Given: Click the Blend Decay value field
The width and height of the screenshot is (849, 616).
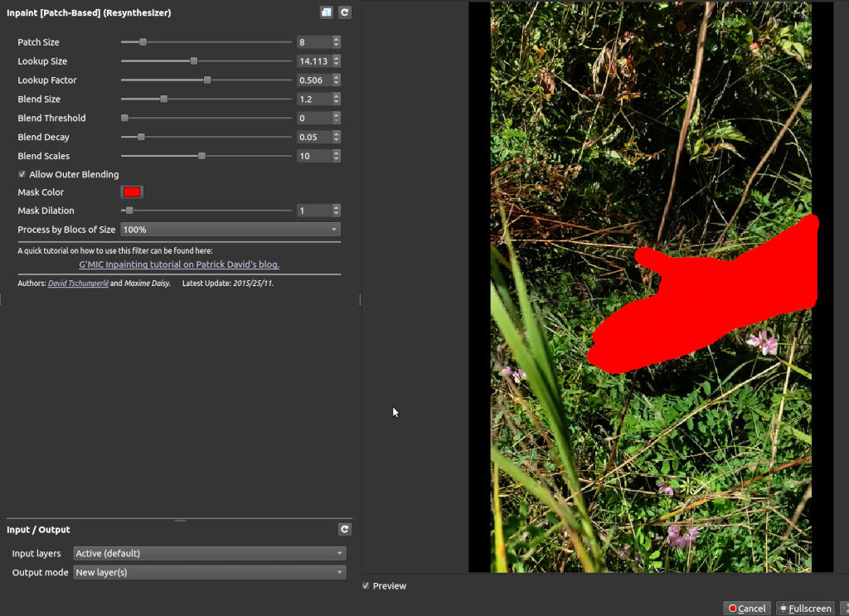Looking at the screenshot, I should tap(314, 137).
